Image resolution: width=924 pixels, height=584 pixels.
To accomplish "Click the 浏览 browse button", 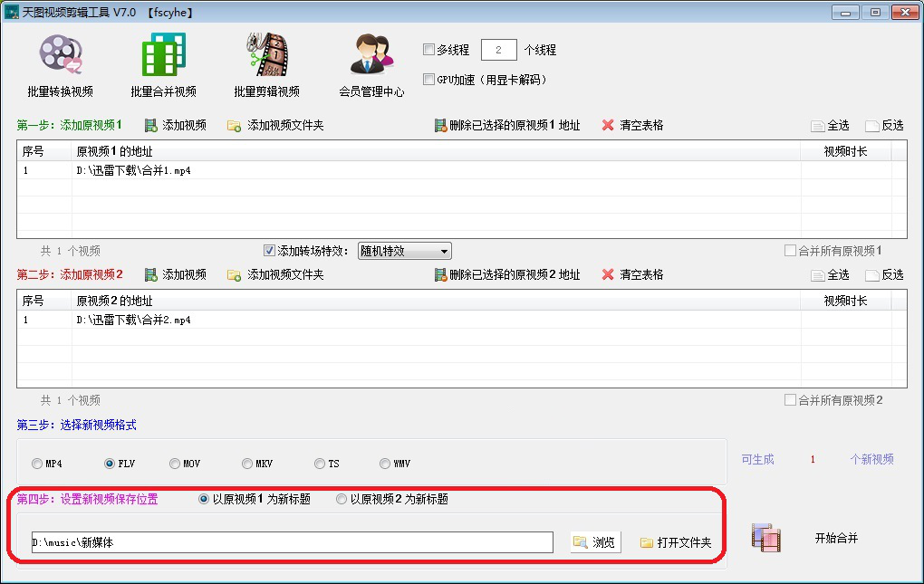I will [595, 542].
